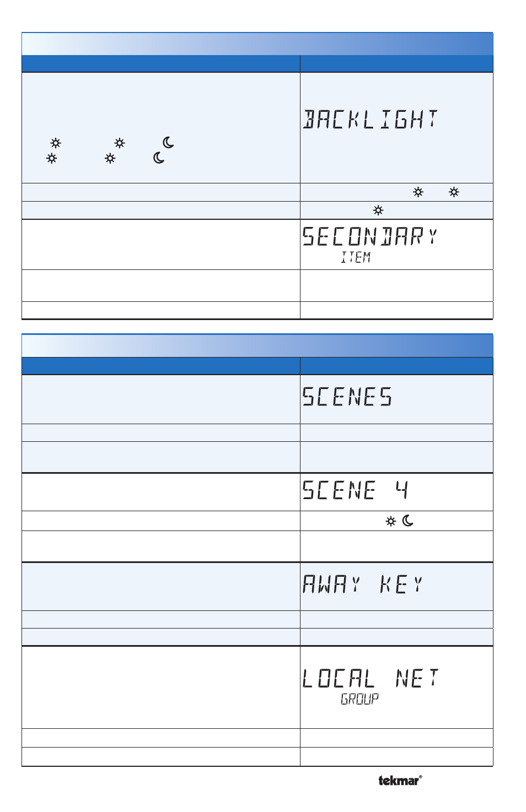Click the small GROUP label under LOCAL NET
The height and width of the screenshot is (812, 526).
[359, 699]
